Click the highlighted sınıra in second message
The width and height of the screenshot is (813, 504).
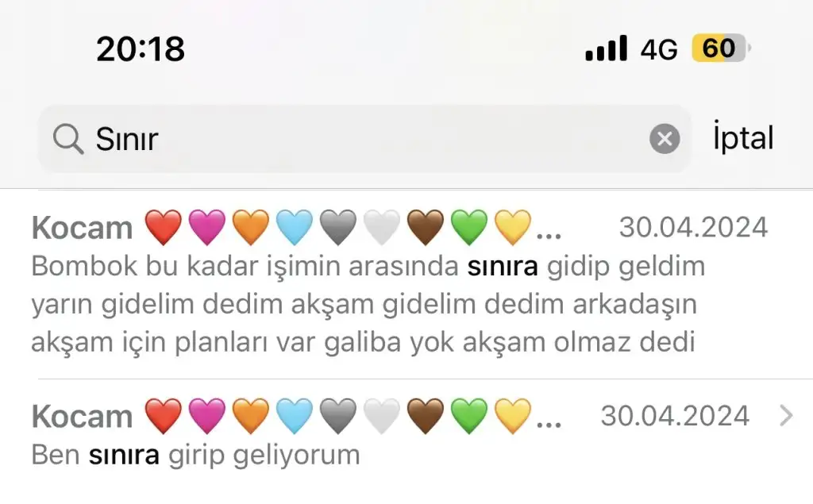point(124,455)
